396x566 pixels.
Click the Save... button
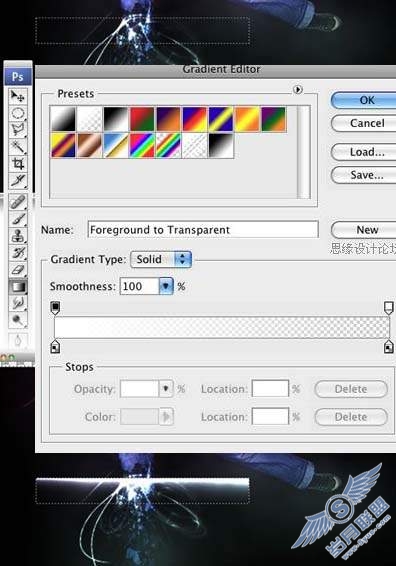pyautogui.click(x=364, y=175)
